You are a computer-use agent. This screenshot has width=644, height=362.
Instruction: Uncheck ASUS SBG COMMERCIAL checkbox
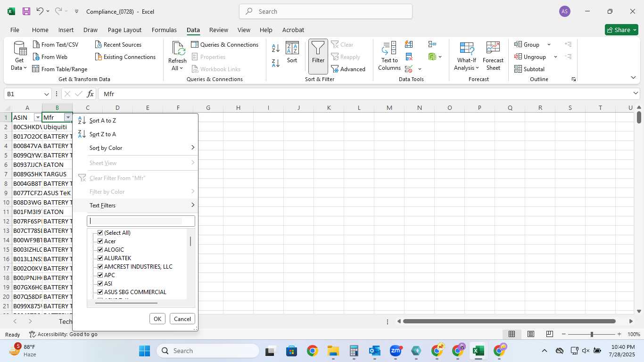(100, 292)
